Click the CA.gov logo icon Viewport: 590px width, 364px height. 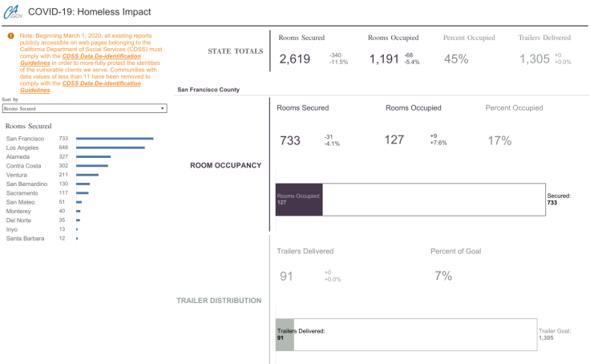point(13,12)
